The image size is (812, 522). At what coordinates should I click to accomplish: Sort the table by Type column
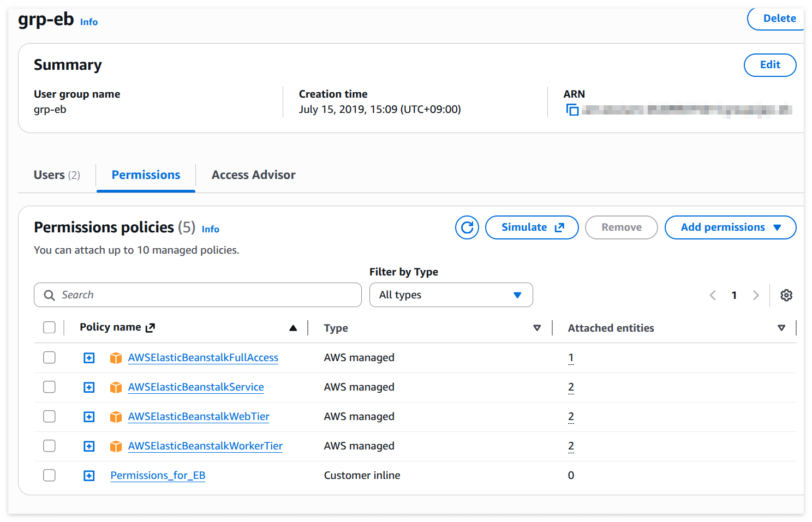coord(537,328)
